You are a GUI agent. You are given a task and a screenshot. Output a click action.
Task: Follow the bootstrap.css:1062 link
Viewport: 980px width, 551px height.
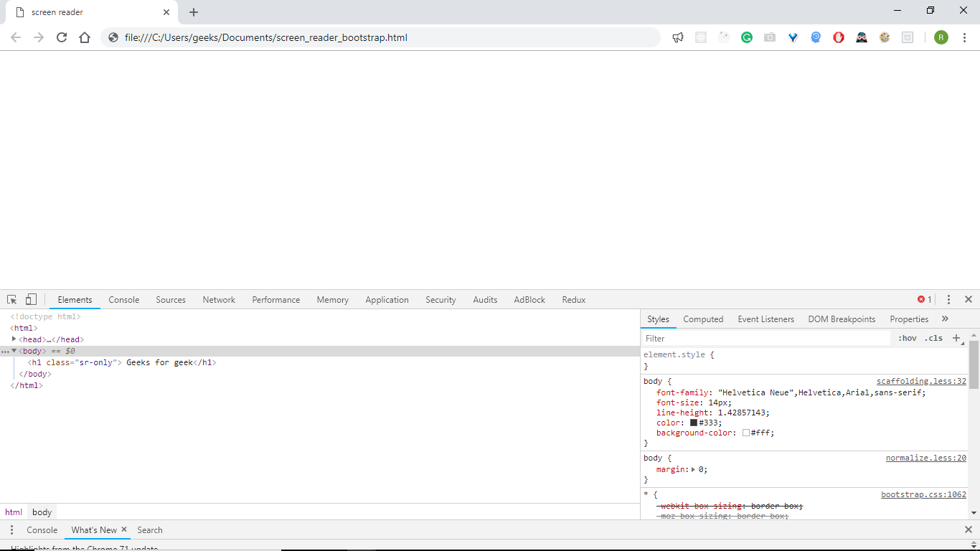click(x=923, y=494)
